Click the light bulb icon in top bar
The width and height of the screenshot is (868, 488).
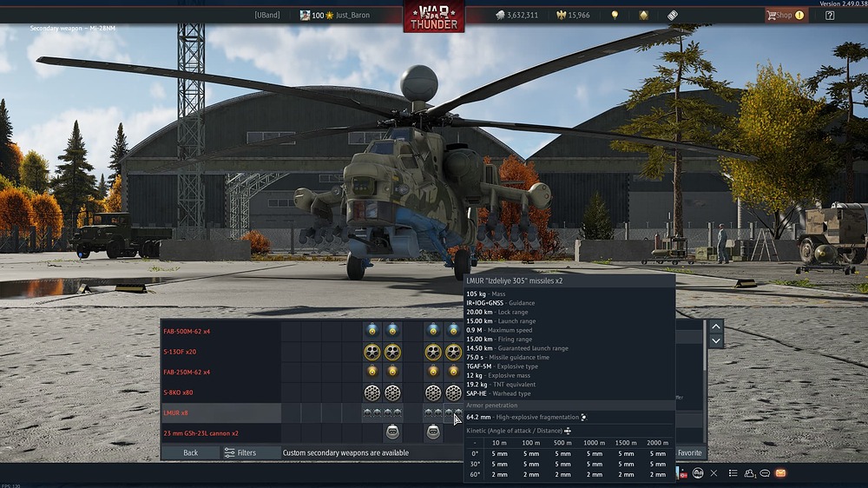click(x=615, y=15)
